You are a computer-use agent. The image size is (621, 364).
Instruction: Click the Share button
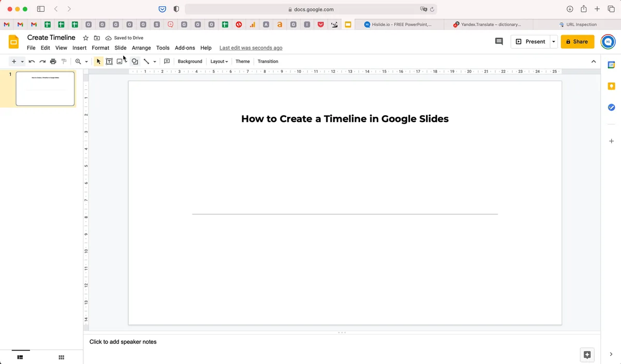click(x=578, y=41)
